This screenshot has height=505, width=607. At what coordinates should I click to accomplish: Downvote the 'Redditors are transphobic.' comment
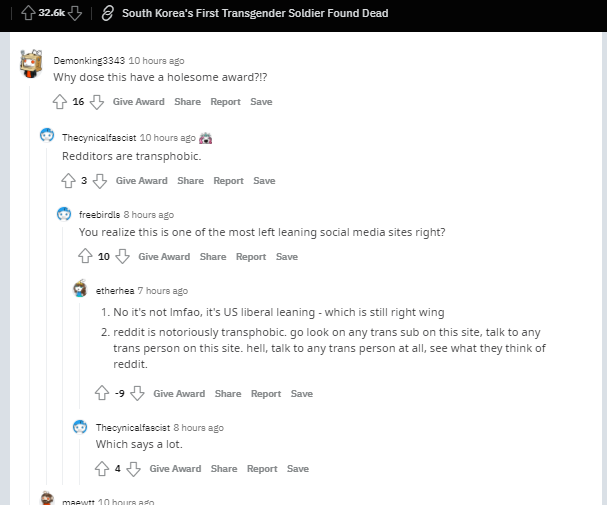click(100, 181)
